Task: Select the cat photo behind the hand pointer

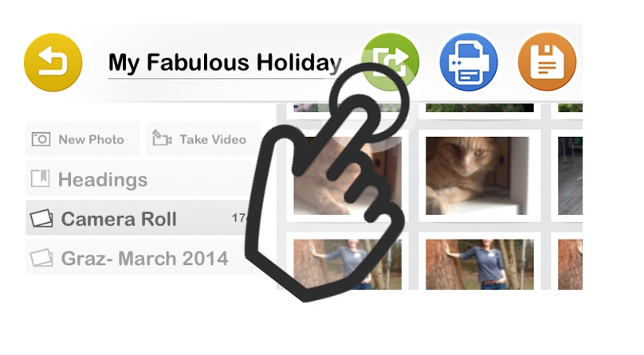Action: (348, 176)
